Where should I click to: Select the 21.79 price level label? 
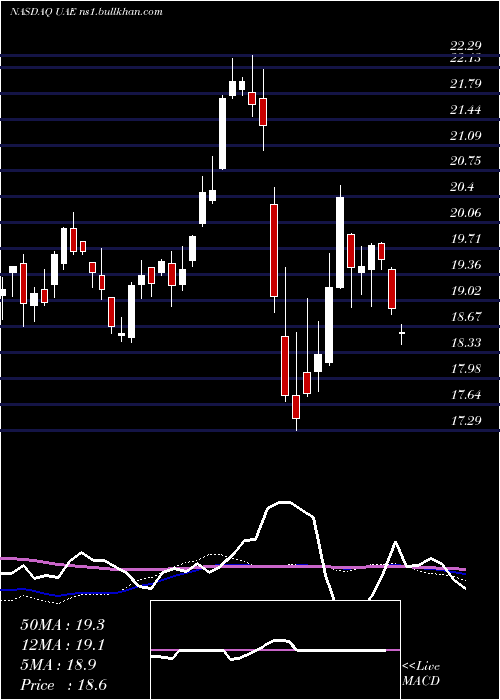pos(466,83)
